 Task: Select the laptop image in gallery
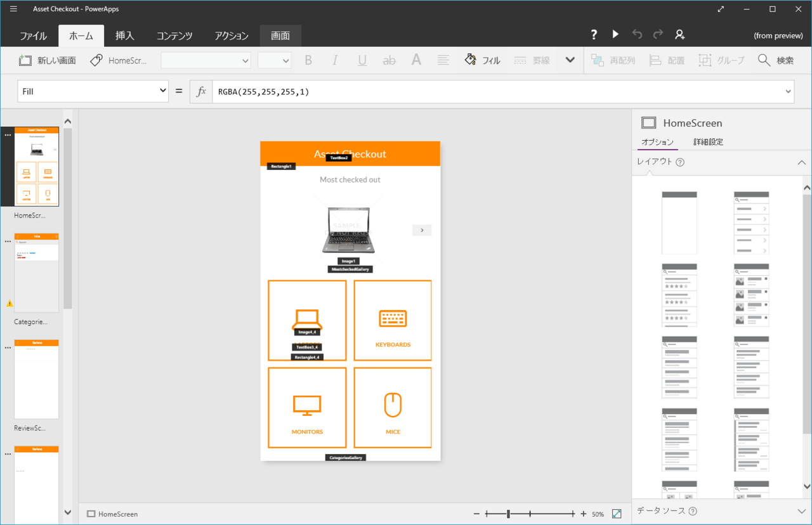click(348, 230)
